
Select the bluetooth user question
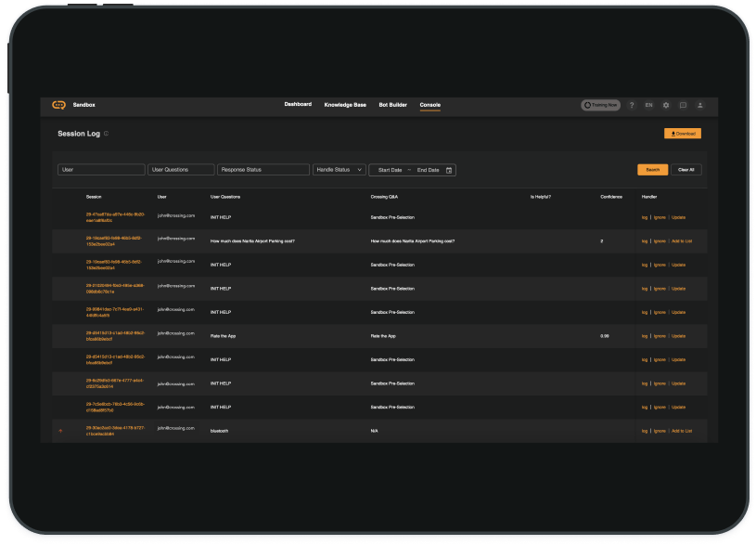tap(219, 431)
